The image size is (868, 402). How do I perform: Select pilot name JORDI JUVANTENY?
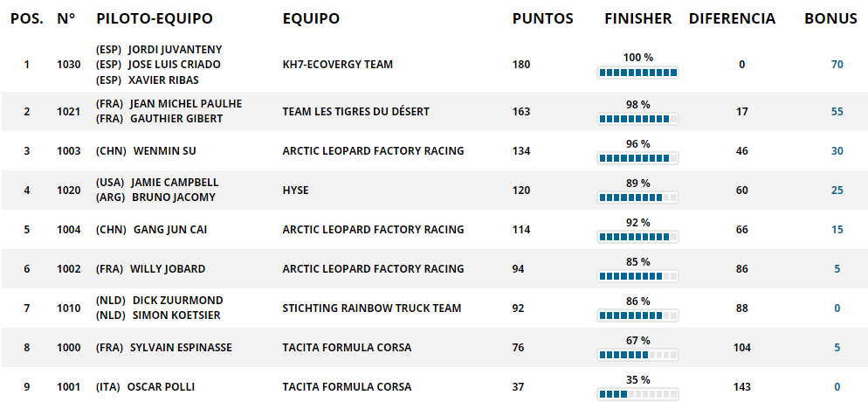pos(175,50)
